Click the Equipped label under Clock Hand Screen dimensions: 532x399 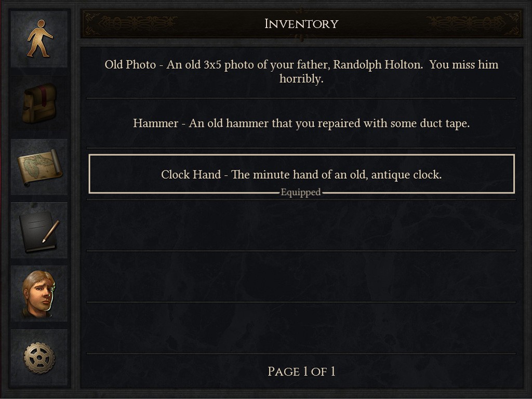(x=301, y=193)
